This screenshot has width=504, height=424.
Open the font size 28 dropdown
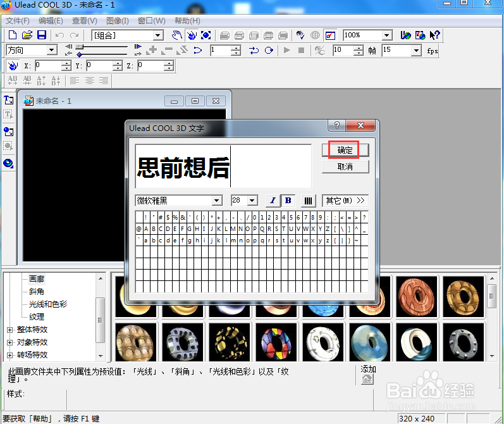(x=252, y=201)
